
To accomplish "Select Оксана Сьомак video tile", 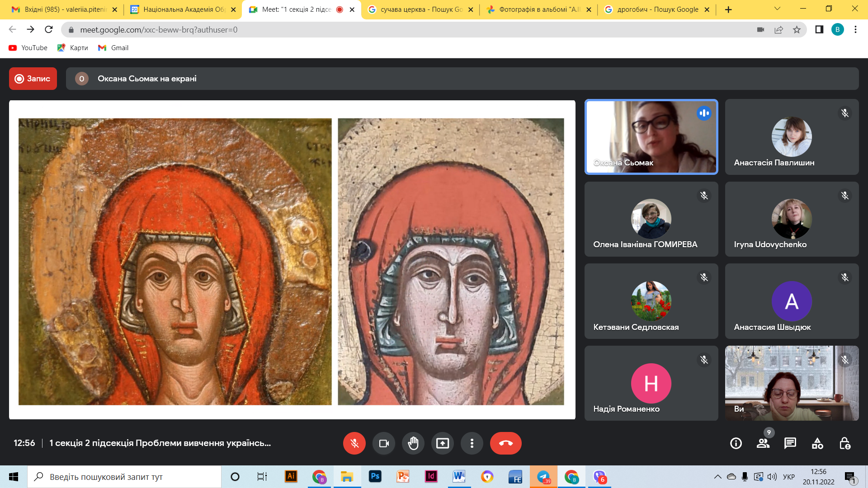I will pyautogui.click(x=651, y=137).
